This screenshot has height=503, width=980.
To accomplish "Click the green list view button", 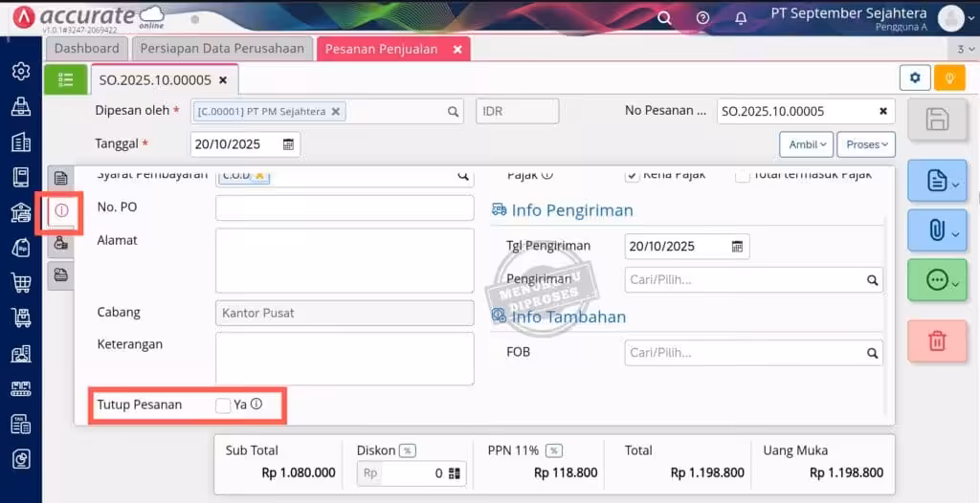I will [65, 79].
